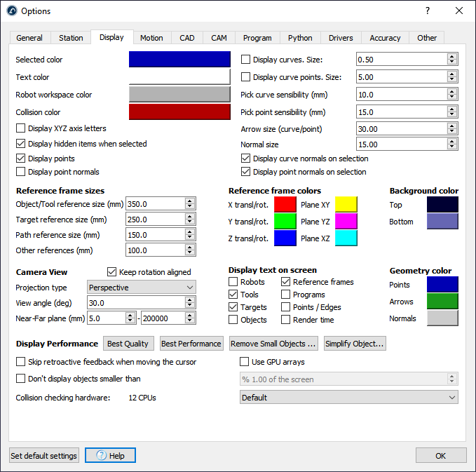Click the green Arrows geometry color swatch
The width and height of the screenshot is (476, 472).
pos(442,302)
